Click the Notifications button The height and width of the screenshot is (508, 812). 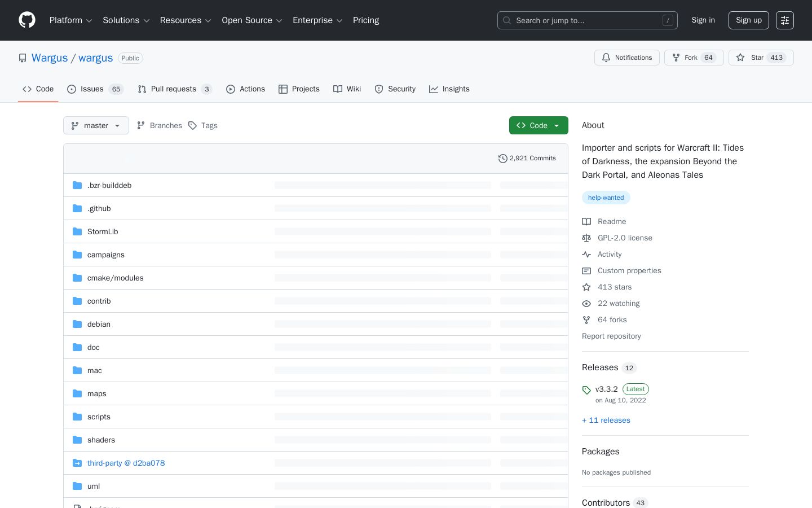(x=627, y=58)
